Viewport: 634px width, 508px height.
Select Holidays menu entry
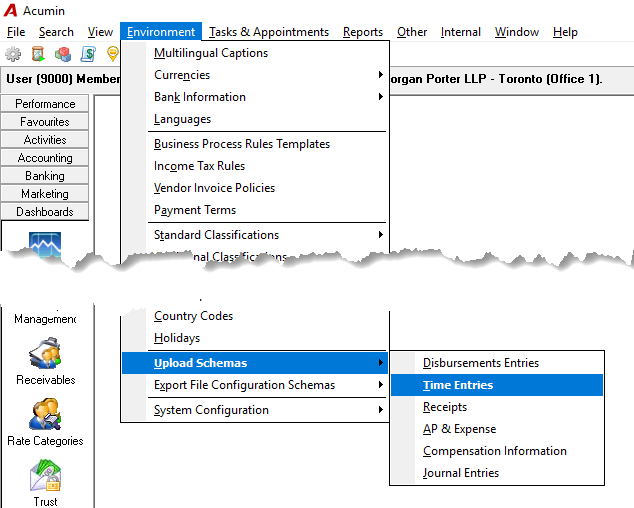[255, 338]
